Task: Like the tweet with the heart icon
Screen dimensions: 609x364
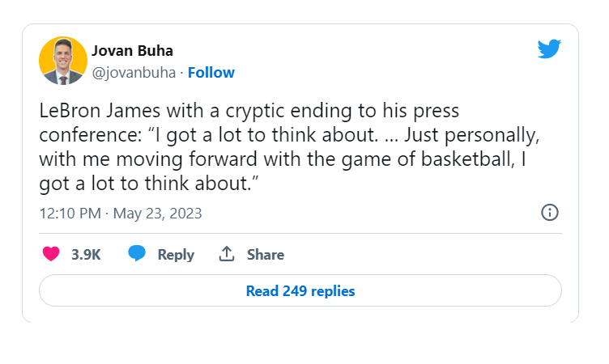Action: point(51,254)
